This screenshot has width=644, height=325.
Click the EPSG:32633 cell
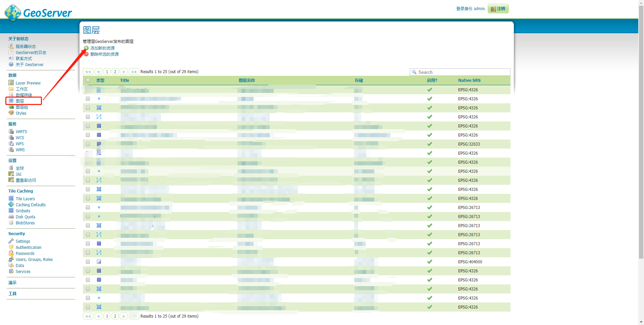pos(469,144)
